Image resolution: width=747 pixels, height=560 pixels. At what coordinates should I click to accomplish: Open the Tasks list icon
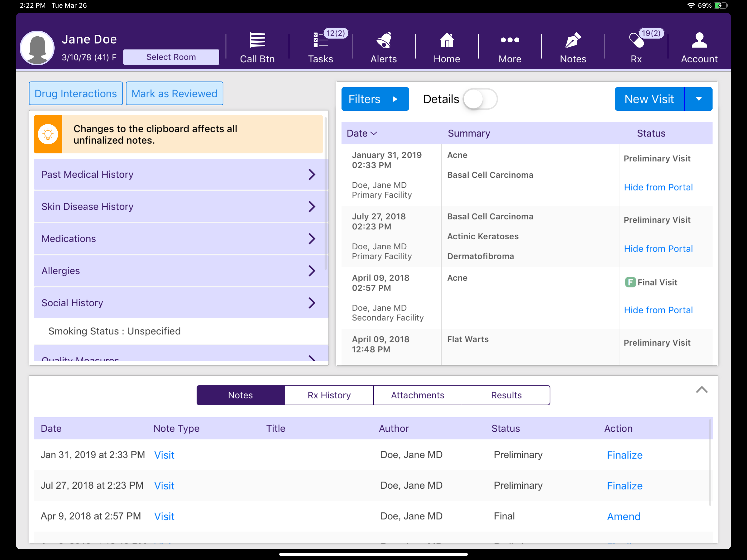coord(320,40)
